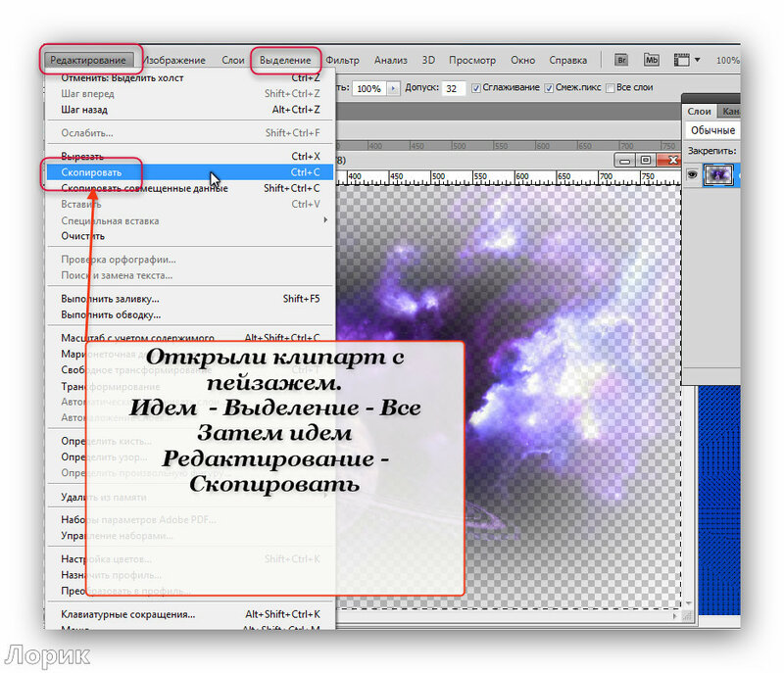Open the Фильтр menu
784x673 pixels.
[x=342, y=60]
